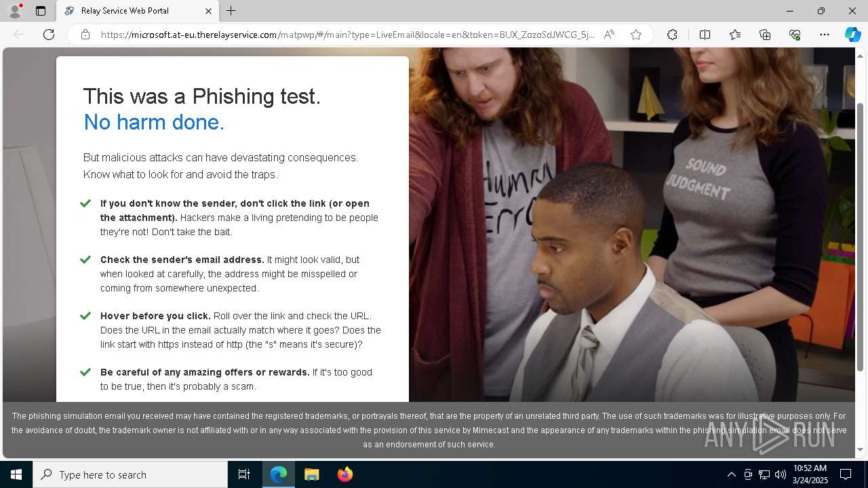Open the notification center
Screen dimensions: 868x488
tap(846, 474)
